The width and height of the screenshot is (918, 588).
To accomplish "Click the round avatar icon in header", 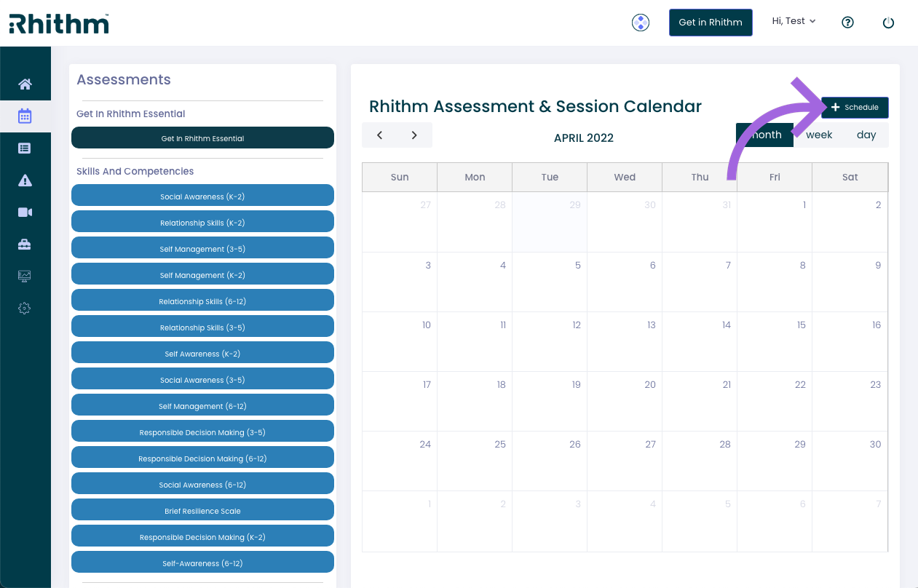I will pyautogui.click(x=641, y=23).
